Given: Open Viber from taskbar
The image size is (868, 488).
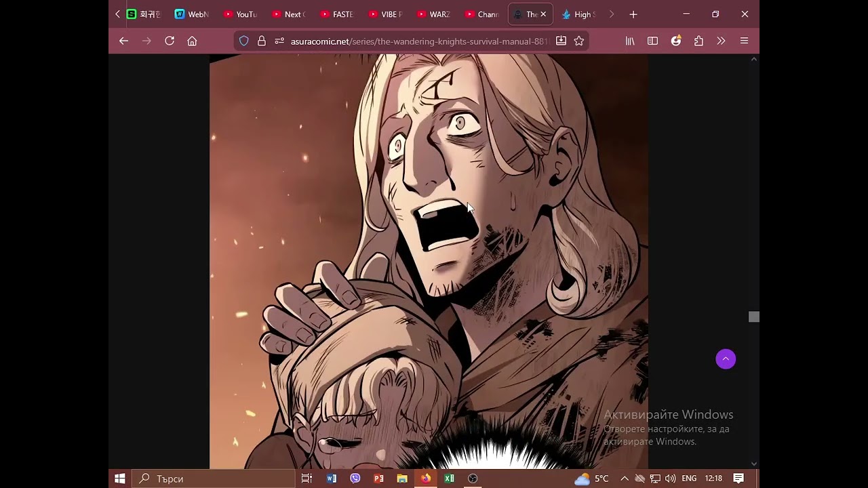Looking at the screenshot, I should 355,479.
